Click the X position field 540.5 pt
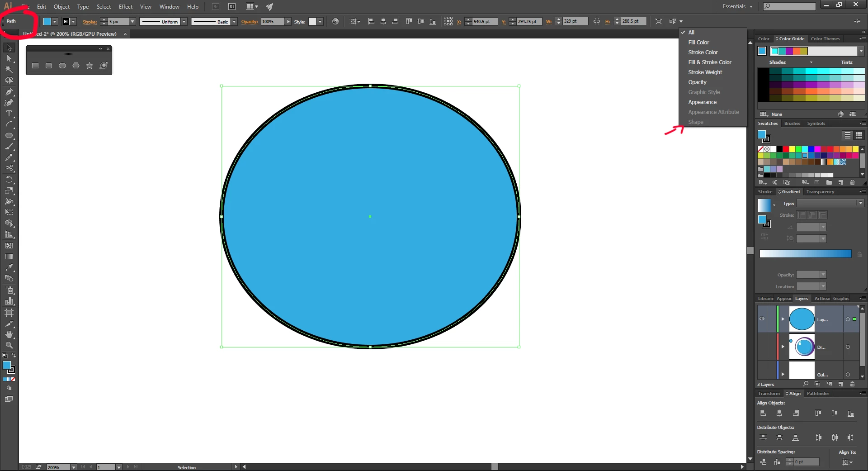The width and height of the screenshot is (868, 471). click(x=485, y=21)
